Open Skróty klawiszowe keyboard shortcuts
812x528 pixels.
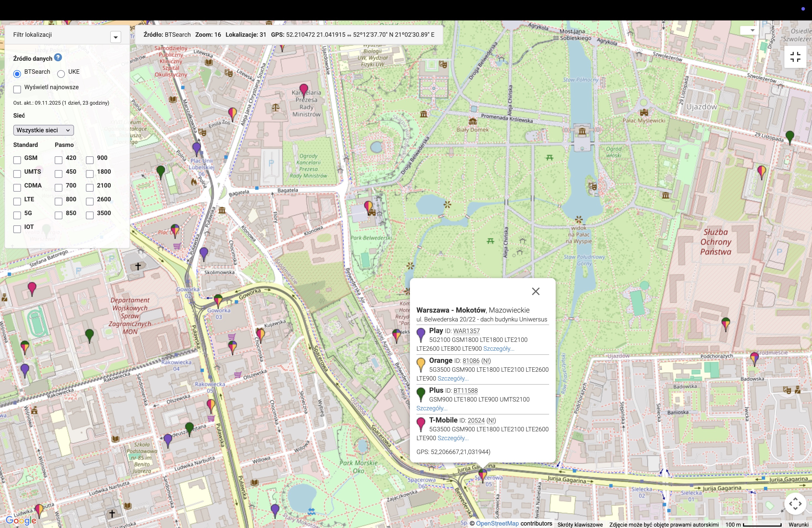pos(580,525)
